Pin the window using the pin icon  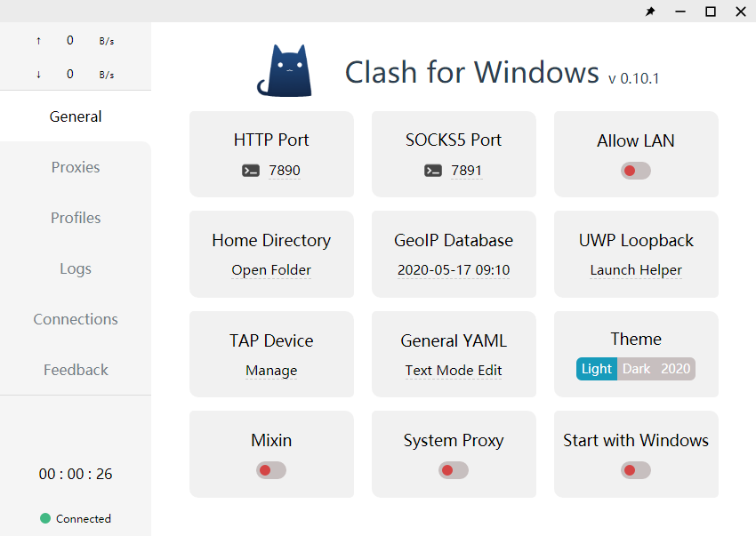pos(650,12)
